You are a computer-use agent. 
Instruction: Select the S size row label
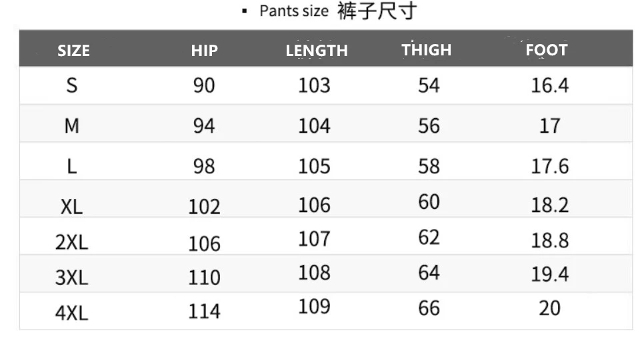click(72, 86)
